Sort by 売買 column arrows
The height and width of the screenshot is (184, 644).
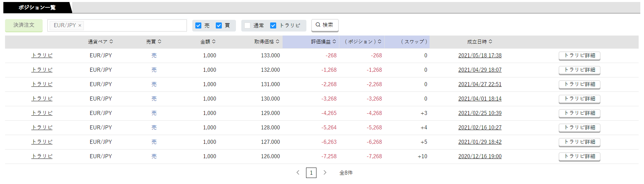pos(160,42)
